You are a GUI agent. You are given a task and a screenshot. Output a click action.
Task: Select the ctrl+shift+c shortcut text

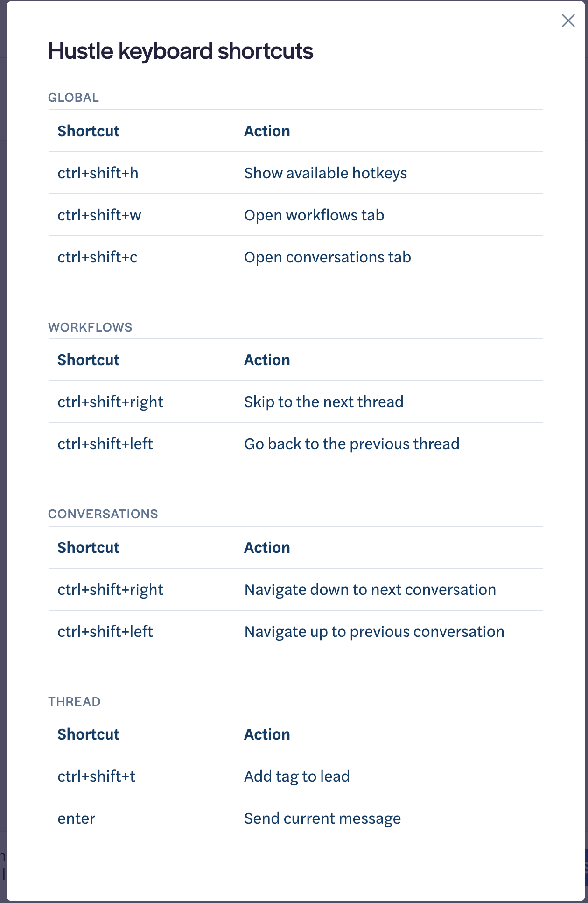pos(97,257)
